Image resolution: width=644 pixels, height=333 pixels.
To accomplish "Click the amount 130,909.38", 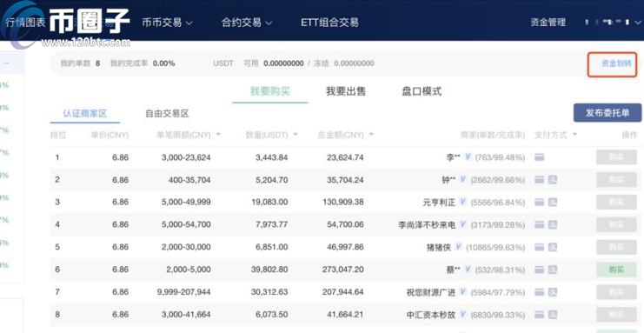I will [343, 202].
